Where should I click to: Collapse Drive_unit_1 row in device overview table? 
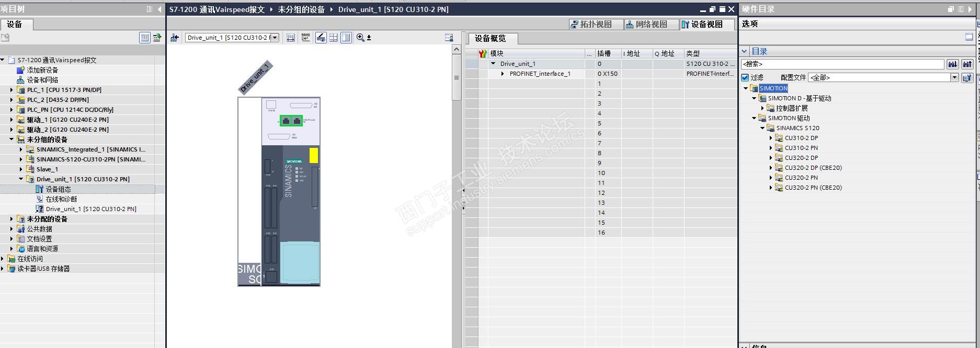click(493, 64)
